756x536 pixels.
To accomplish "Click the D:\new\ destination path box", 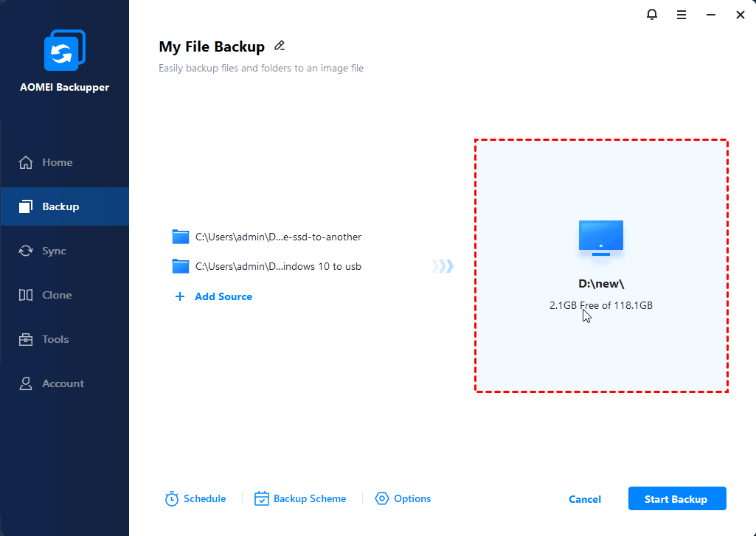I will (601, 283).
